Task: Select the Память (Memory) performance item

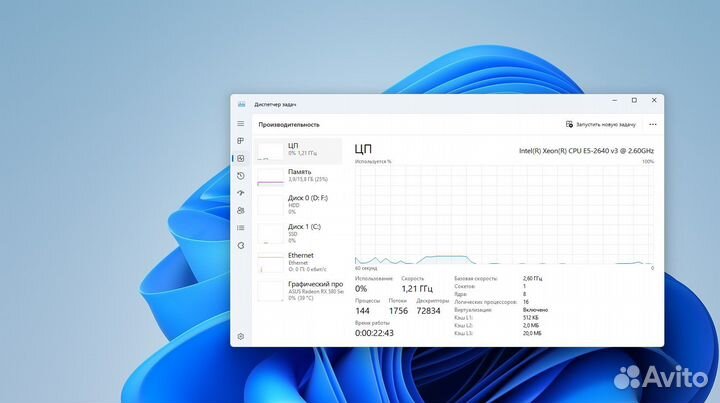Action: pos(299,176)
